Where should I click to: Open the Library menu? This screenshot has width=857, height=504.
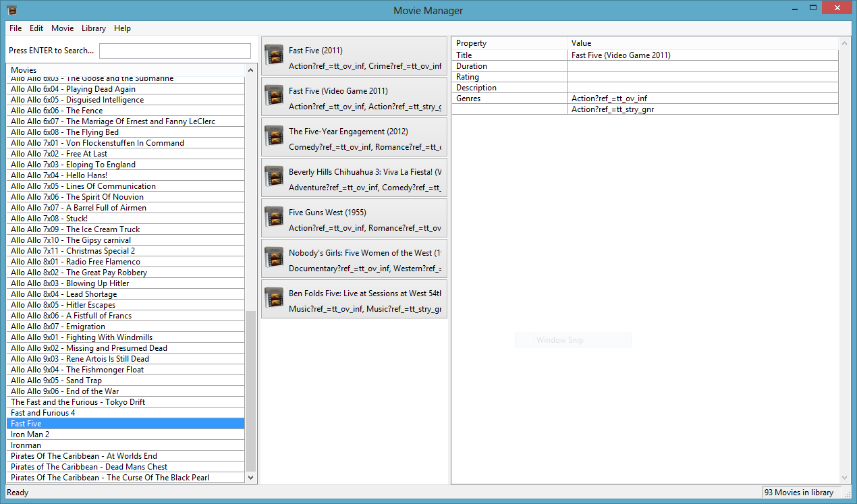tap(93, 28)
